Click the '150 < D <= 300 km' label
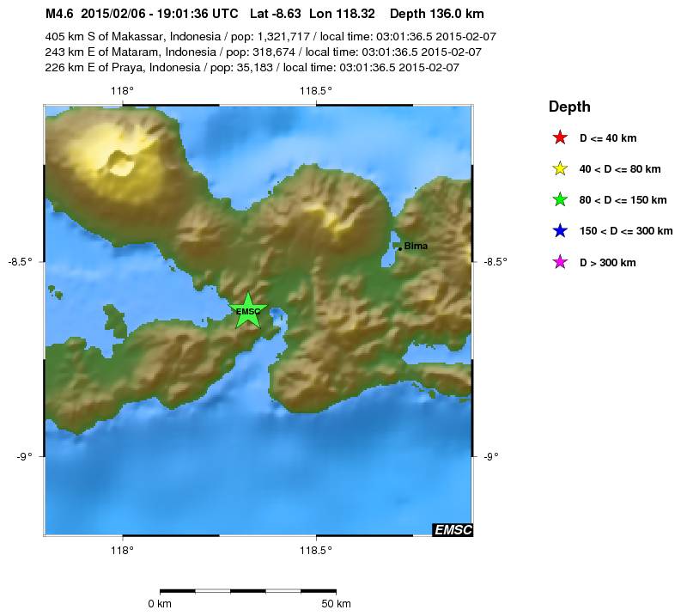Viewport: 681px width, 616px height. click(x=626, y=230)
